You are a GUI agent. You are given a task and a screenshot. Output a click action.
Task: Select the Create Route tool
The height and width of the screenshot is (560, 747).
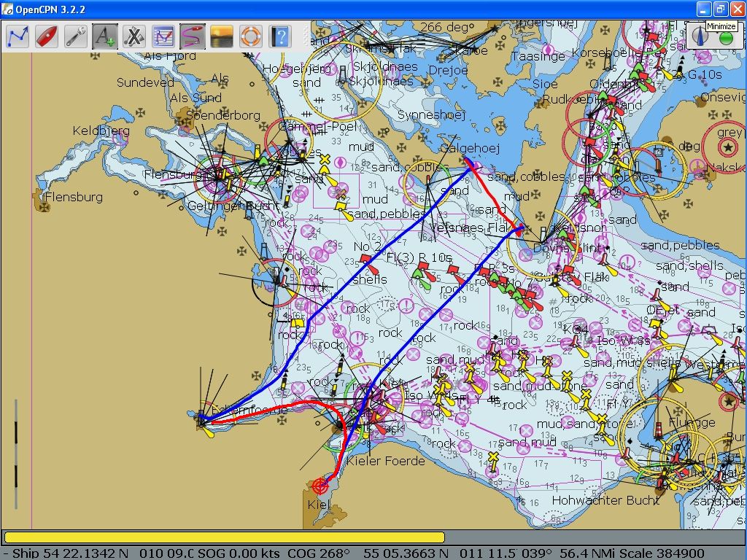pyautogui.click(x=18, y=36)
